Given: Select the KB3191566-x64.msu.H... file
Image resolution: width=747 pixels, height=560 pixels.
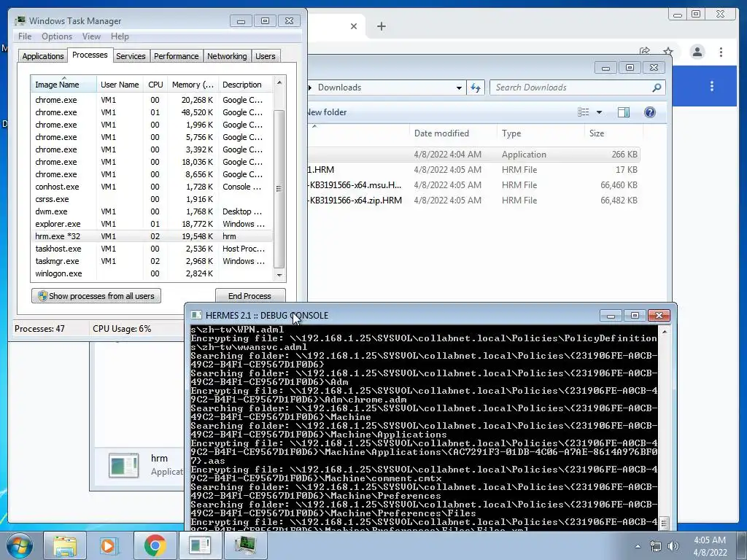Looking at the screenshot, I should 473,184.
